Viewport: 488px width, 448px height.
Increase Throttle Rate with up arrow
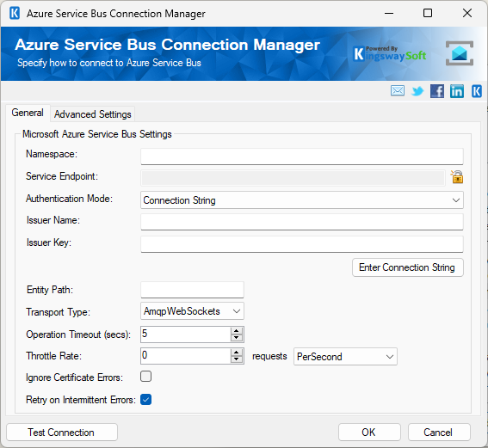coord(237,353)
